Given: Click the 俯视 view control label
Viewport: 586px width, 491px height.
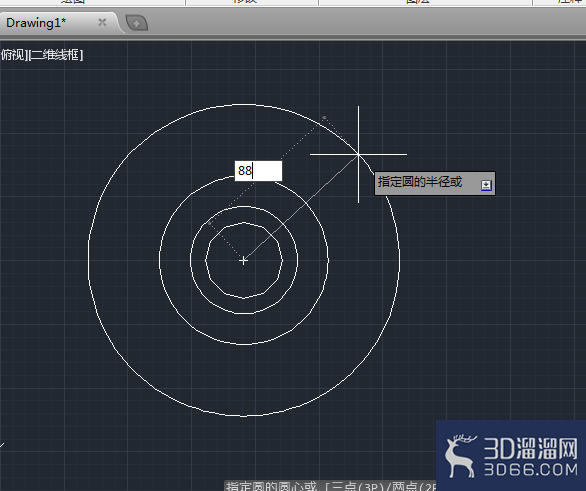Looking at the screenshot, I should 13,55.
